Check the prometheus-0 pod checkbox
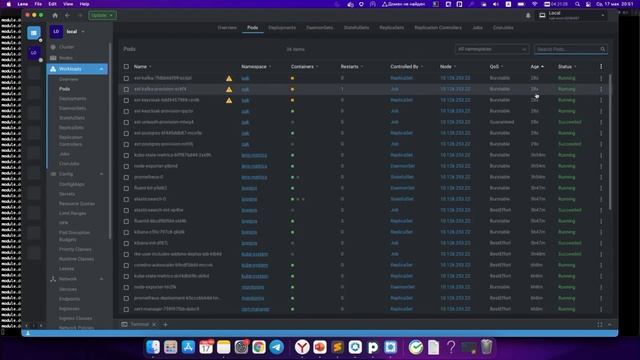640x360 pixels. pyautogui.click(x=126, y=177)
